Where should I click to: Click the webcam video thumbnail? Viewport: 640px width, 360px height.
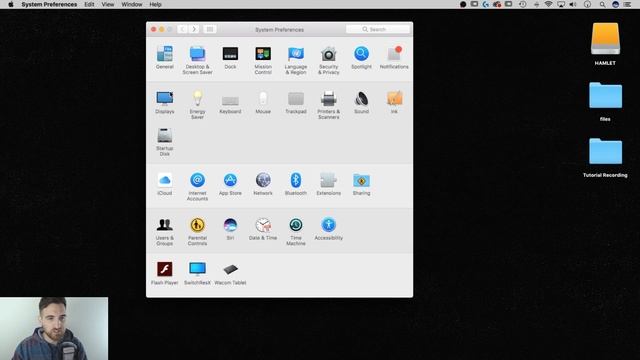pyautogui.click(x=54, y=328)
